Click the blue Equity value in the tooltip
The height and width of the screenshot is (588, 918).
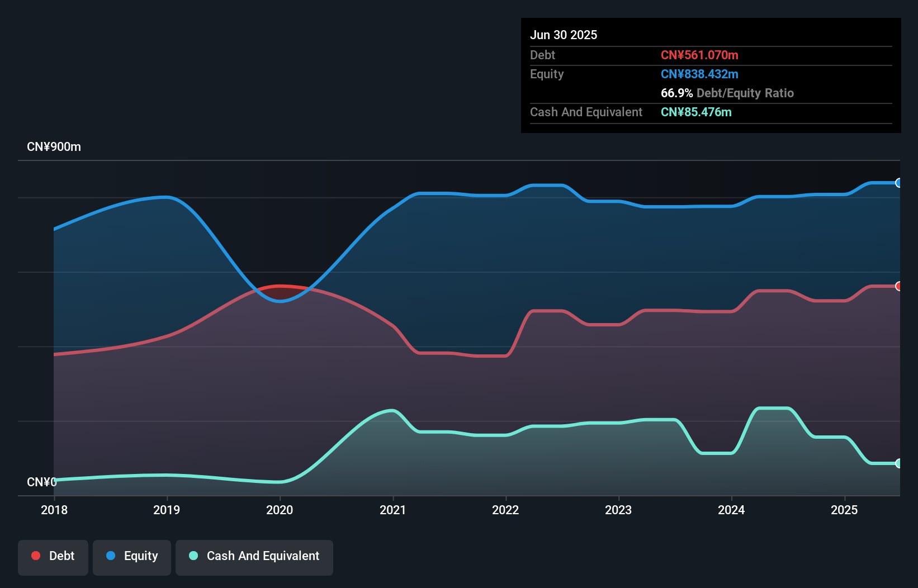pyautogui.click(x=699, y=74)
